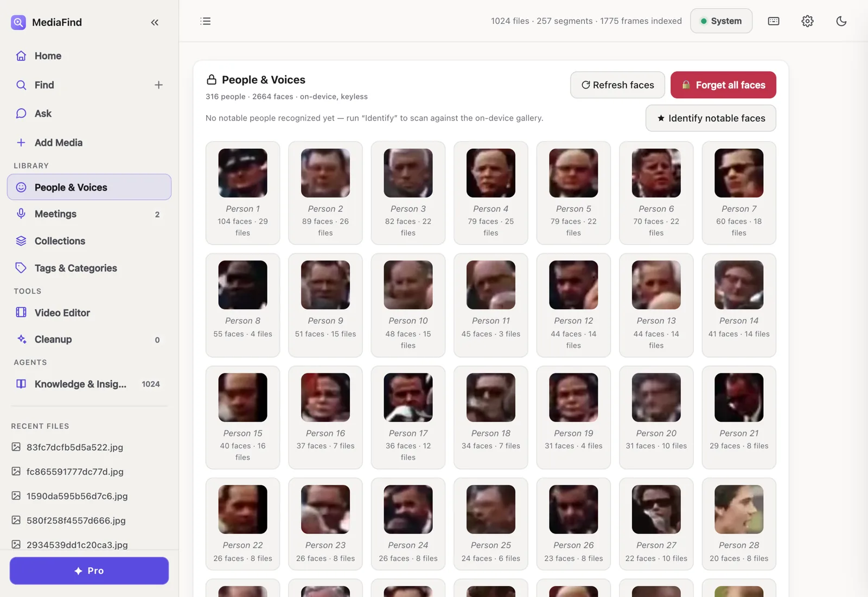Click Refresh faces button

click(x=617, y=85)
